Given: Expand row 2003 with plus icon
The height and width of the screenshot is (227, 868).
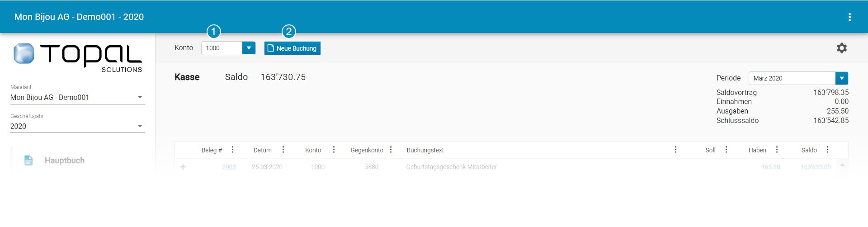Looking at the screenshot, I should (x=183, y=167).
